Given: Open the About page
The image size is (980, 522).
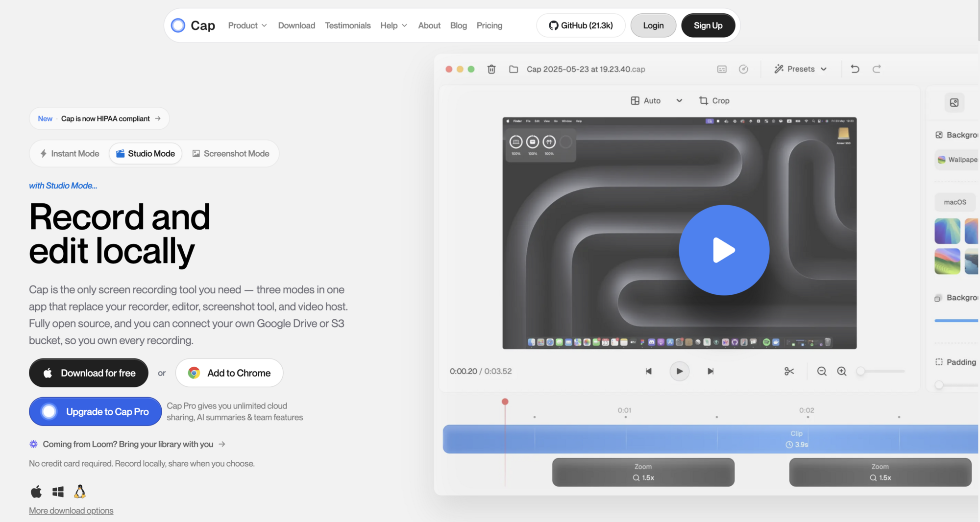Looking at the screenshot, I should click(429, 25).
